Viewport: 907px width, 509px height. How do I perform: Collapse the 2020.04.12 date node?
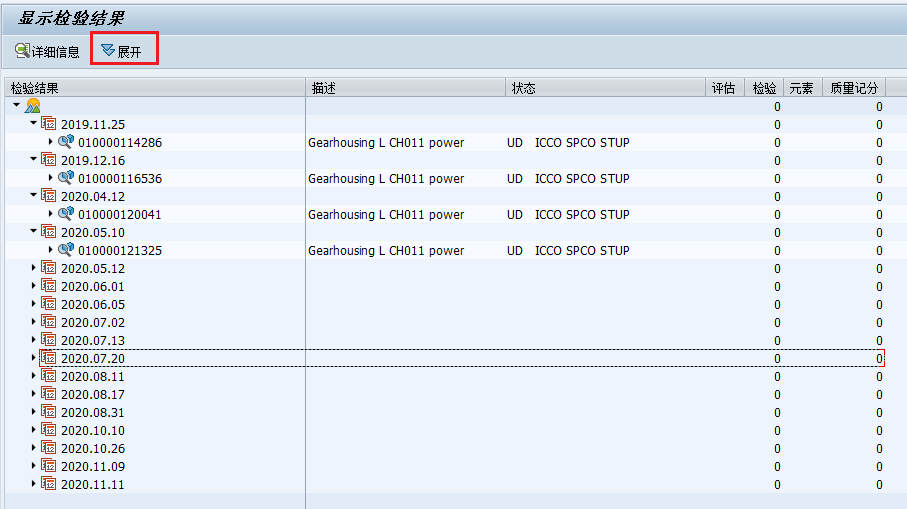34,195
